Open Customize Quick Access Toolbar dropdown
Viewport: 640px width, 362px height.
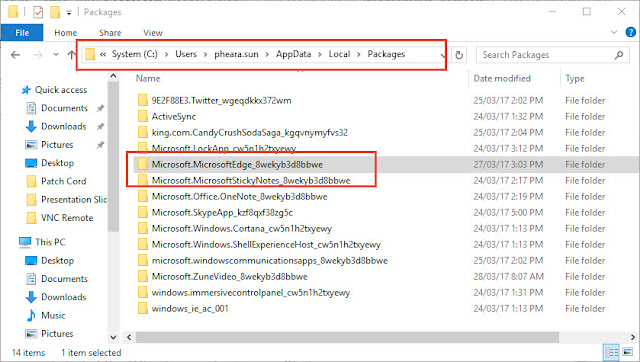69,13
